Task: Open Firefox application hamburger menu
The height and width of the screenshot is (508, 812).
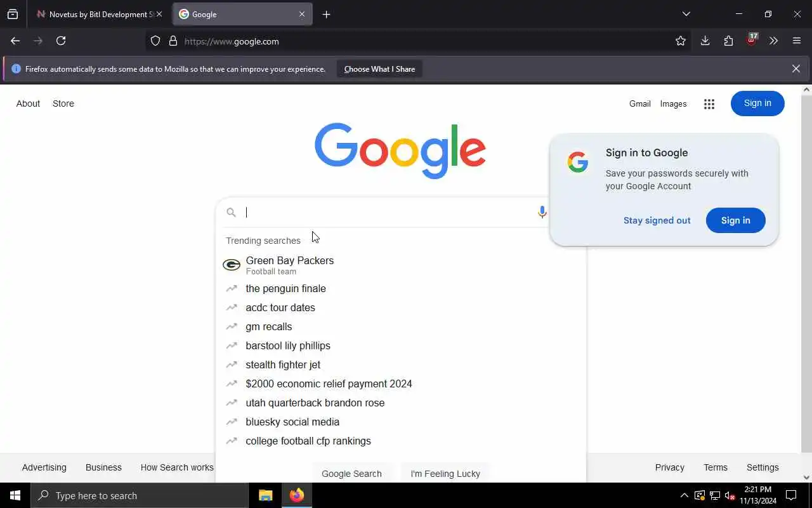Action: pyautogui.click(x=797, y=41)
